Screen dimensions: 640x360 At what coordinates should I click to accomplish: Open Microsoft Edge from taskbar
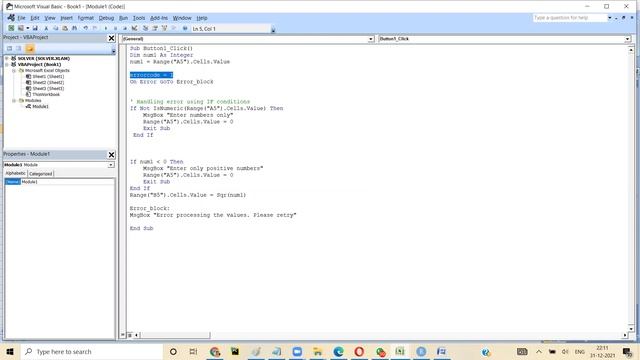click(x=338, y=351)
